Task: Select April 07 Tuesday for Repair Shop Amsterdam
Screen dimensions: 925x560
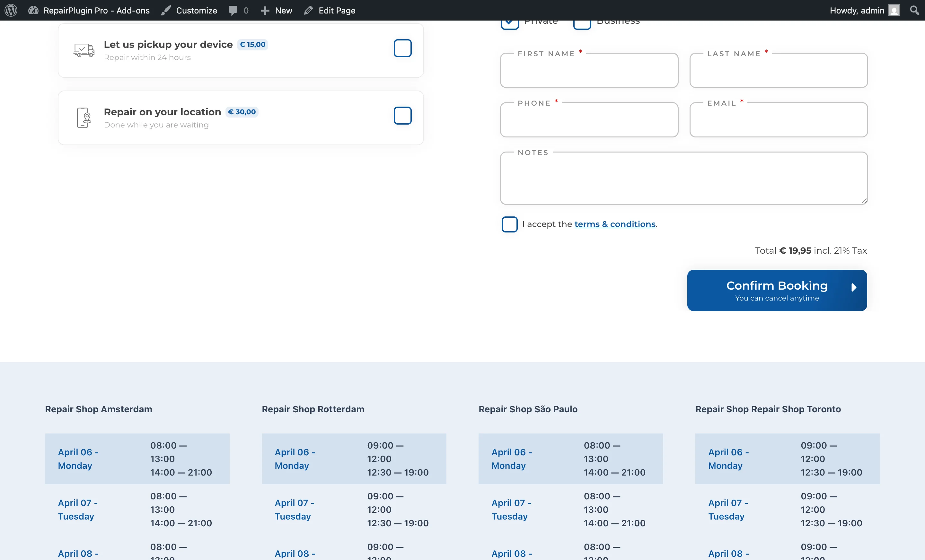Action: pyautogui.click(x=77, y=509)
